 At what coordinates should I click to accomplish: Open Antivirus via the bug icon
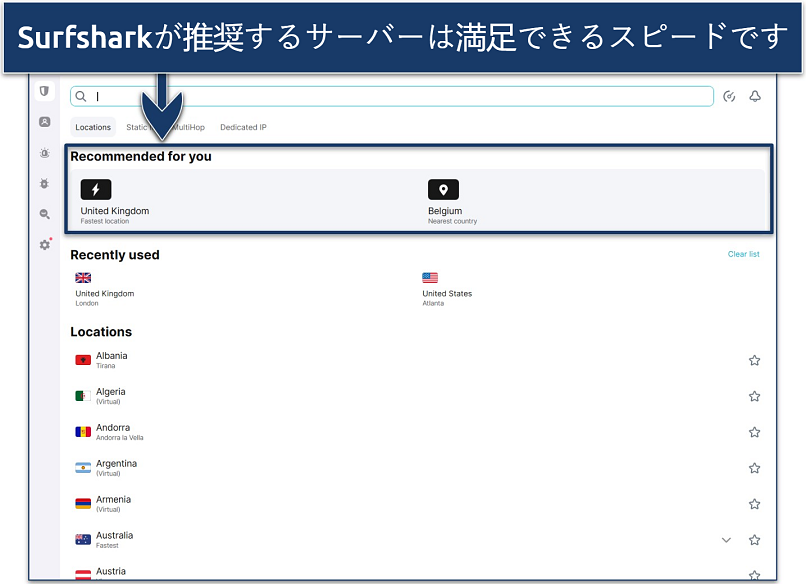pos(44,184)
